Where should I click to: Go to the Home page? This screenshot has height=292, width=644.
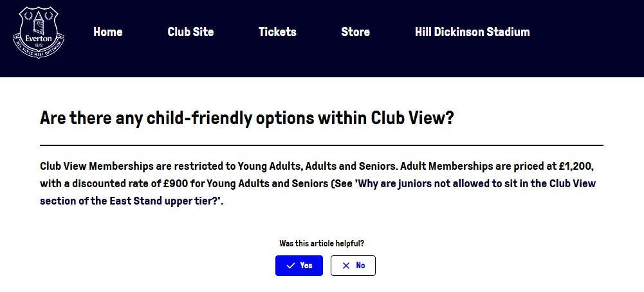pos(107,32)
